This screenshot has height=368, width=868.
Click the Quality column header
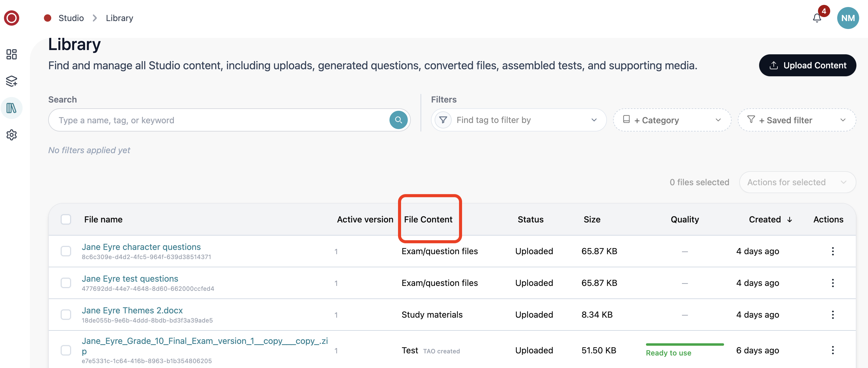[685, 219]
